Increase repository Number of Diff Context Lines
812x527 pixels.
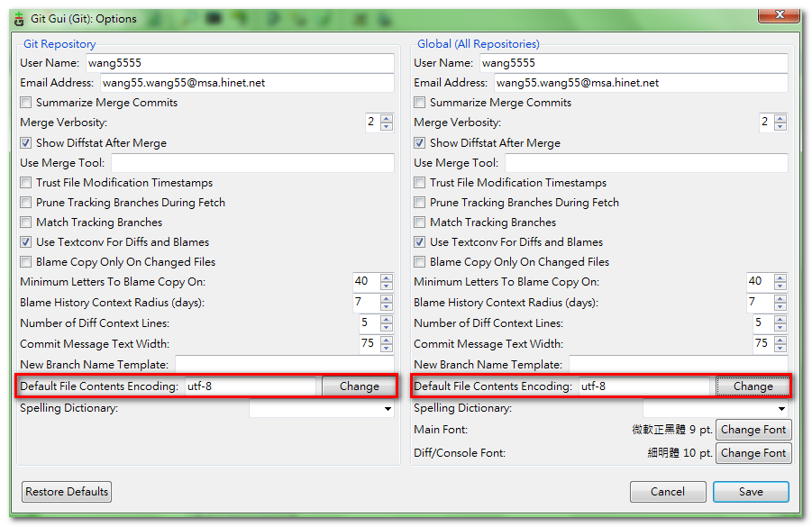click(387, 319)
